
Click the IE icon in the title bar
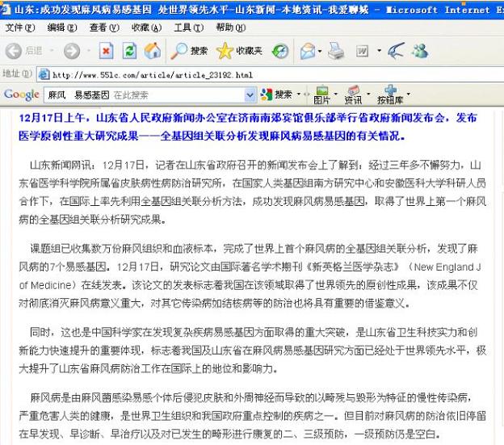click(x=5, y=10)
